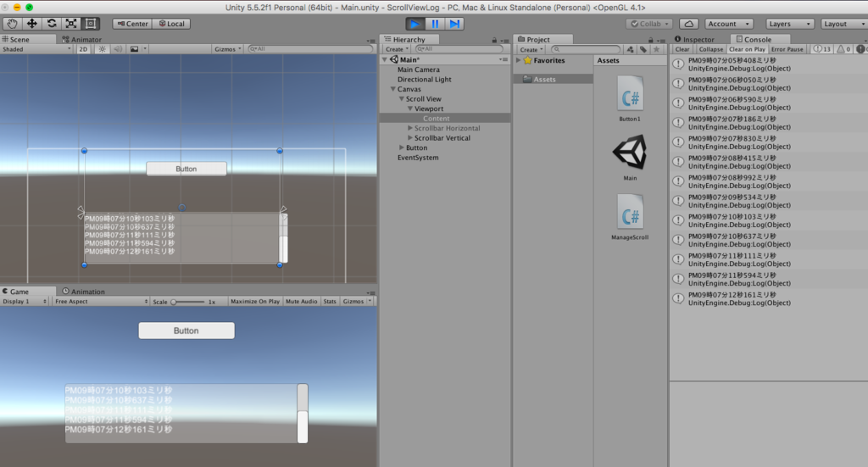The width and height of the screenshot is (868, 467).
Task: Toggle the Hierarchy panel lock icon
Action: pyautogui.click(x=494, y=40)
